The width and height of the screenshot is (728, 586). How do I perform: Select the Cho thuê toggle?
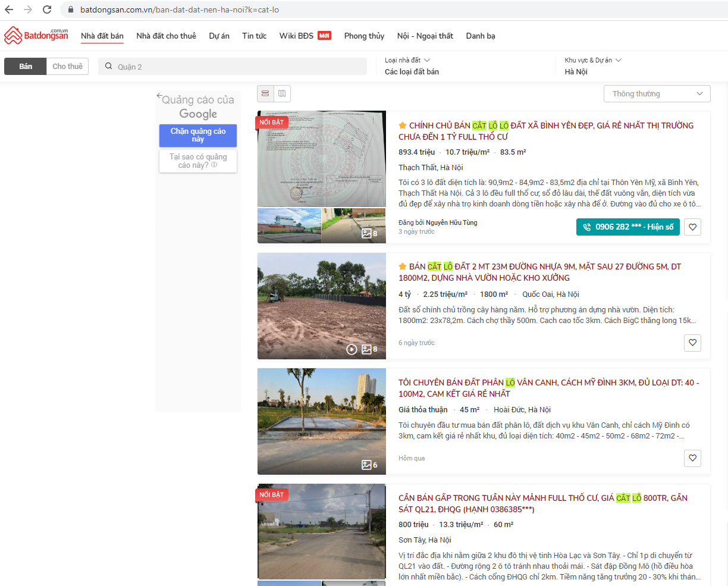pyautogui.click(x=67, y=66)
